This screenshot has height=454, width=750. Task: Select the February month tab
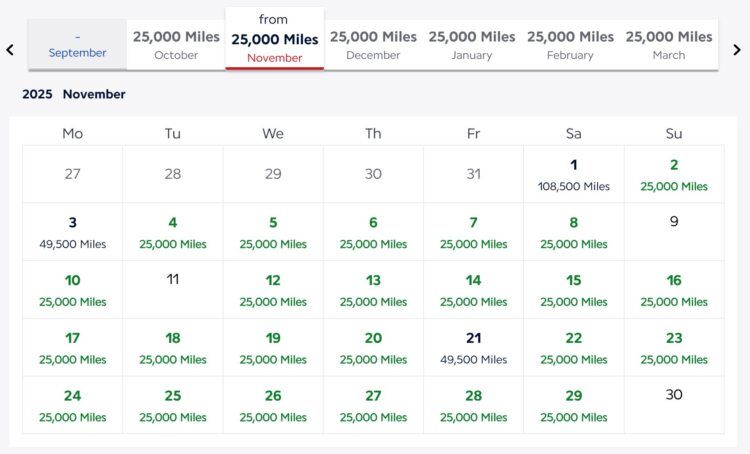(x=570, y=45)
